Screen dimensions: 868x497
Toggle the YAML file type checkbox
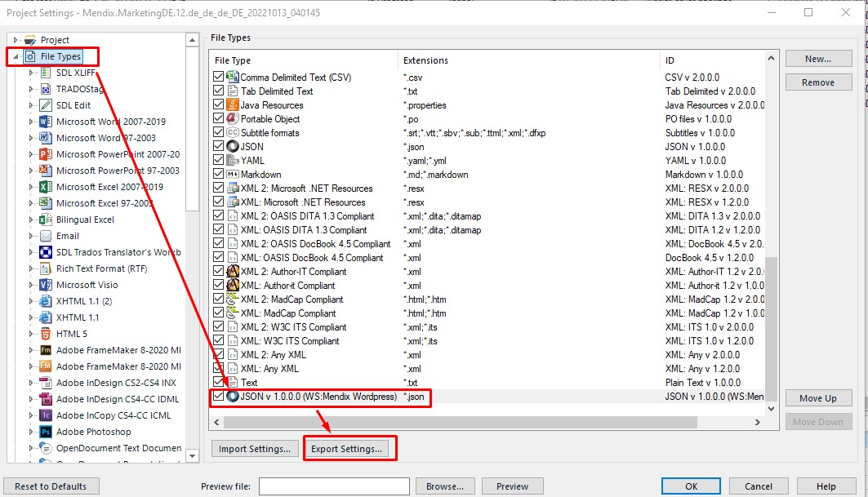pyautogui.click(x=216, y=160)
